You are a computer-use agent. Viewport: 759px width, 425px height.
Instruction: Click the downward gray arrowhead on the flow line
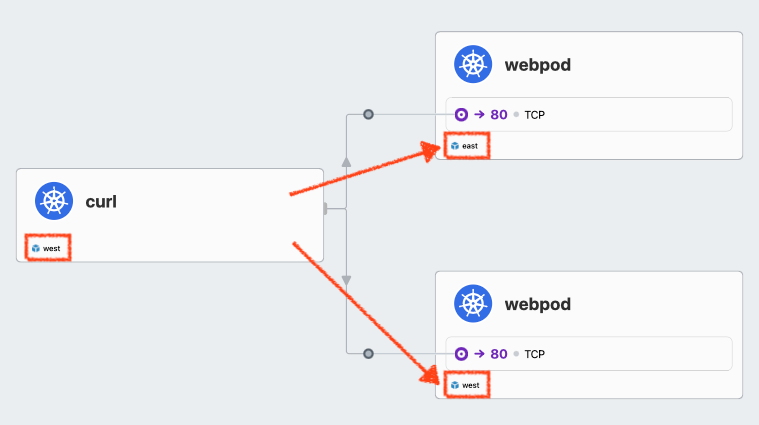[x=346, y=281]
